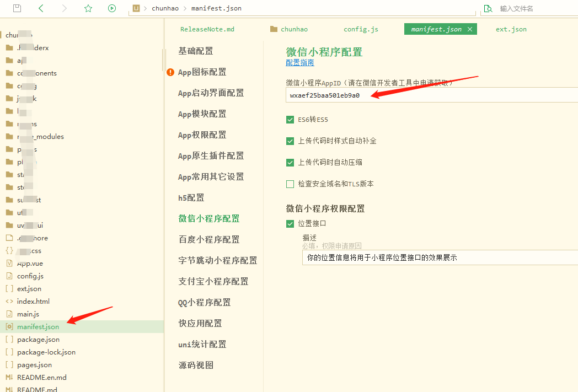578x392 pixels.
Task: Click chunhao in the breadcrumb path
Action: 165,8
